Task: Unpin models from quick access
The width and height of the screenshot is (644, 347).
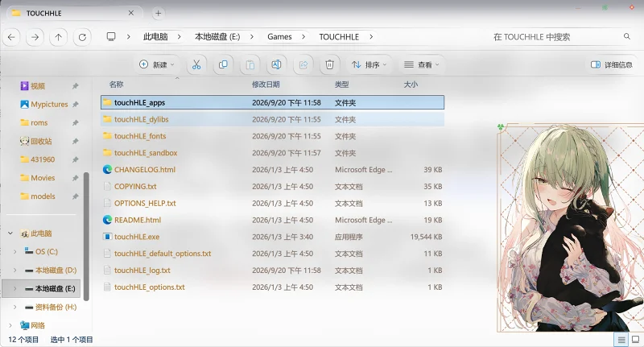Action: coord(75,196)
